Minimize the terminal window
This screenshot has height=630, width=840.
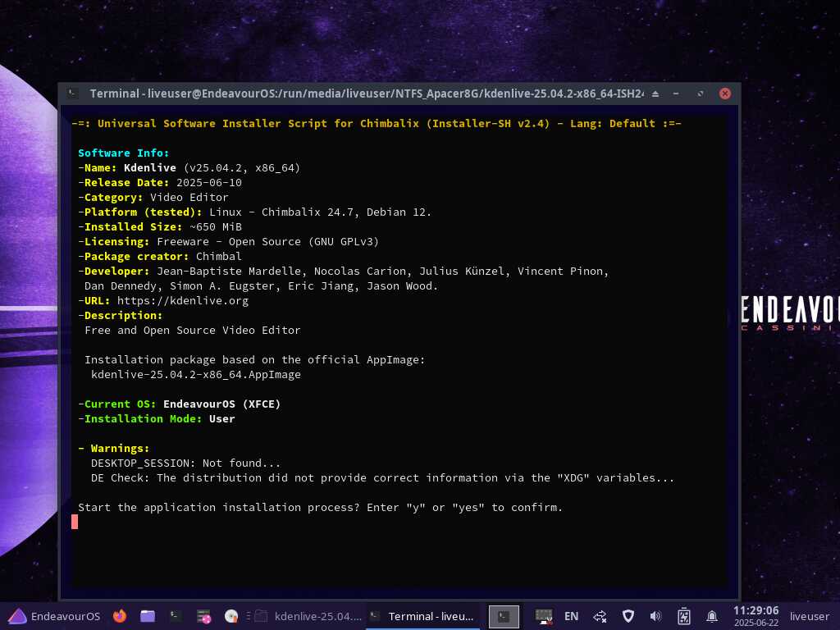point(676,94)
